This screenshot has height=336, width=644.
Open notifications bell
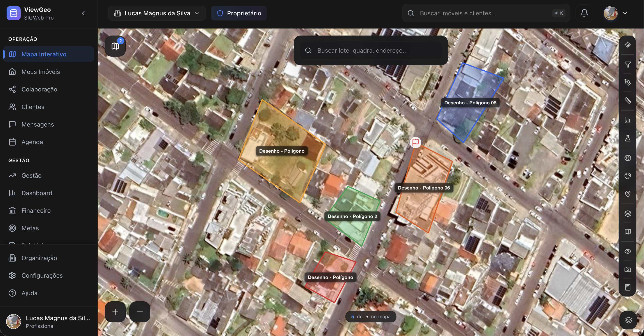(584, 13)
